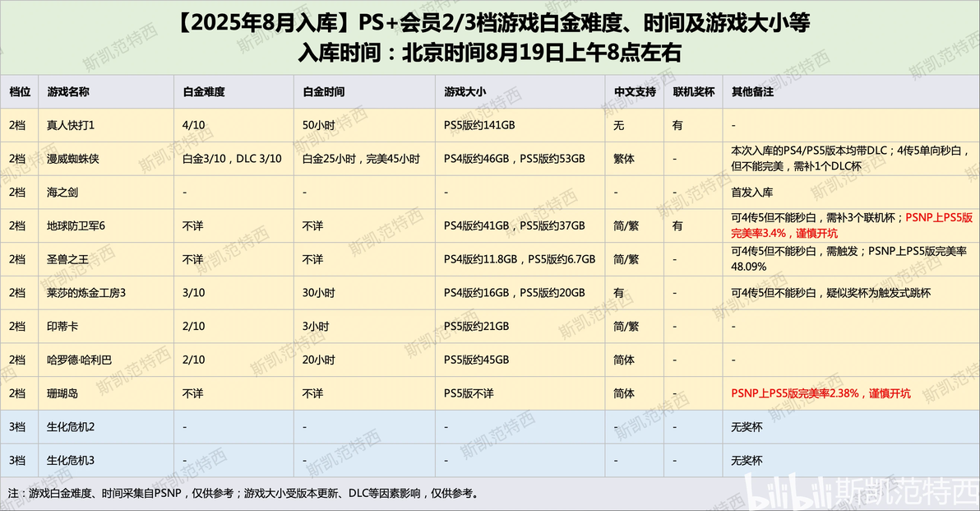
Task: Select the game name '生化危机2'
Action: click(71, 427)
